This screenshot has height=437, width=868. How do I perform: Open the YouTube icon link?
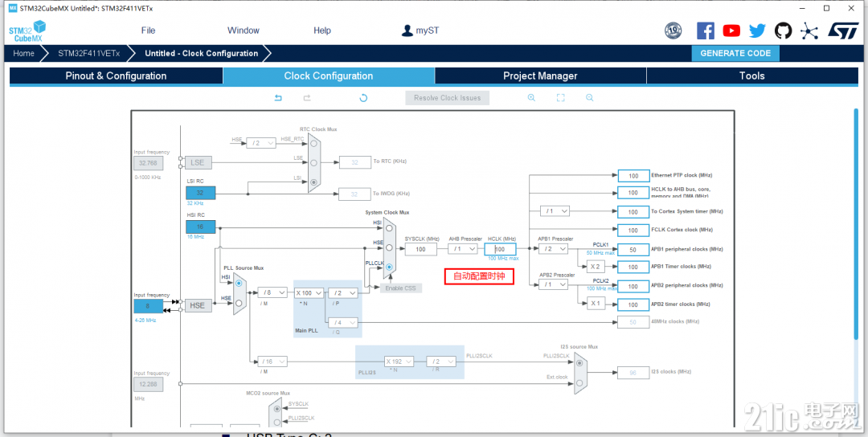coord(731,31)
